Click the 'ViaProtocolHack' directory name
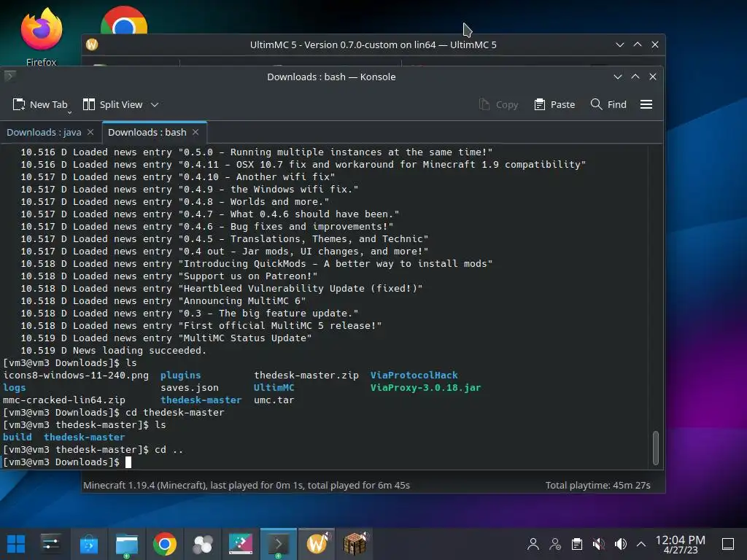747x560 pixels. pyautogui.click(x=414, y=376)
